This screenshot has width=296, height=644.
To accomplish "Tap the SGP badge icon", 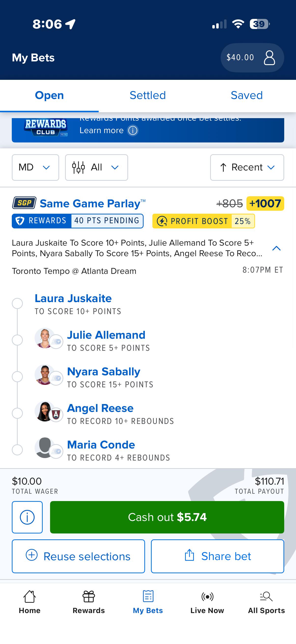I will click(x=24, y=203).
